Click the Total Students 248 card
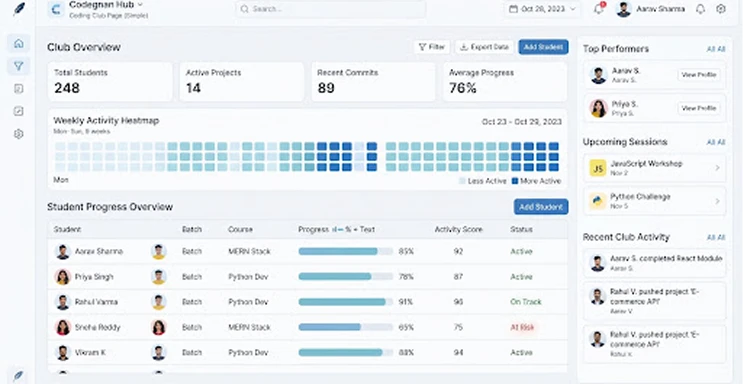Image resolution: width=743 pixels, height=384 pixels. point(110,82)
